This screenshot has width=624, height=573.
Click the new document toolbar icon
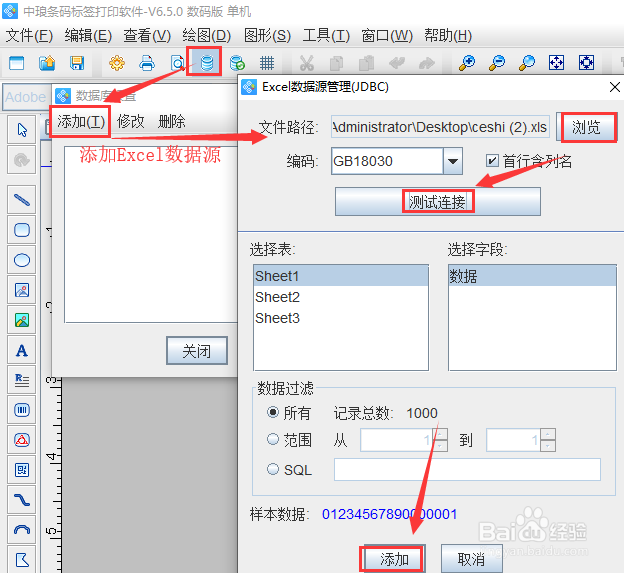click(x=17, y=63)
